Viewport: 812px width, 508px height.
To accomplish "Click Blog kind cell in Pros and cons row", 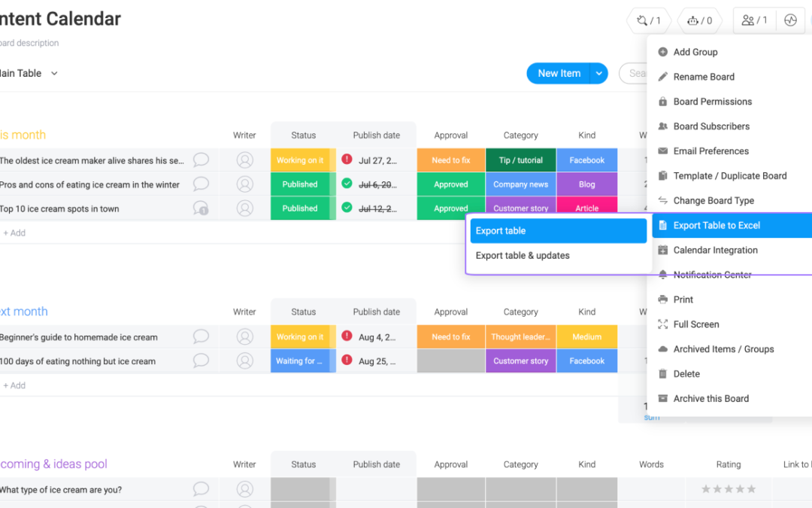I will 587,184.
